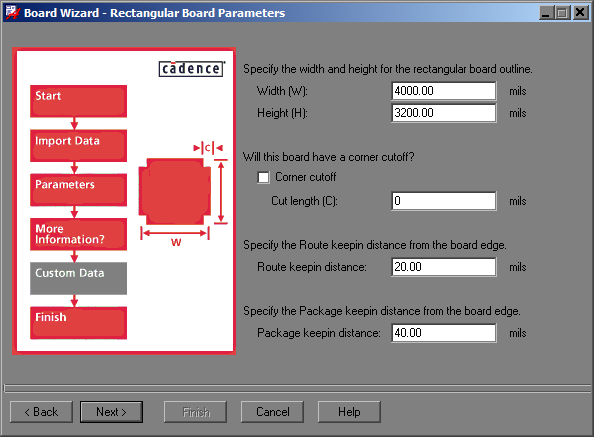594x437 pixels.
Task: Click the Route keepin distance field
Action: point(444,267)
